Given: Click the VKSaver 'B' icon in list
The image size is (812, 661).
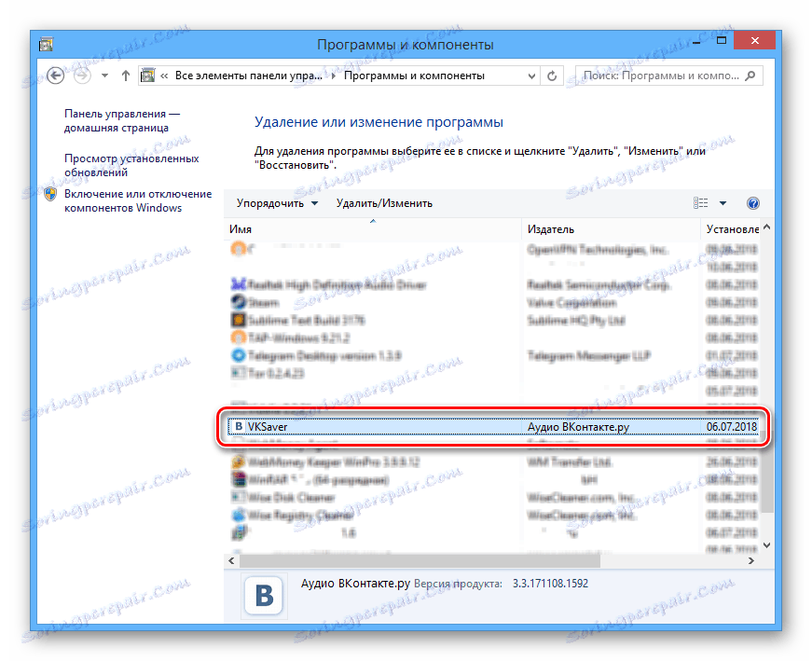Looking at the screenshot, I should pos(239,427).
